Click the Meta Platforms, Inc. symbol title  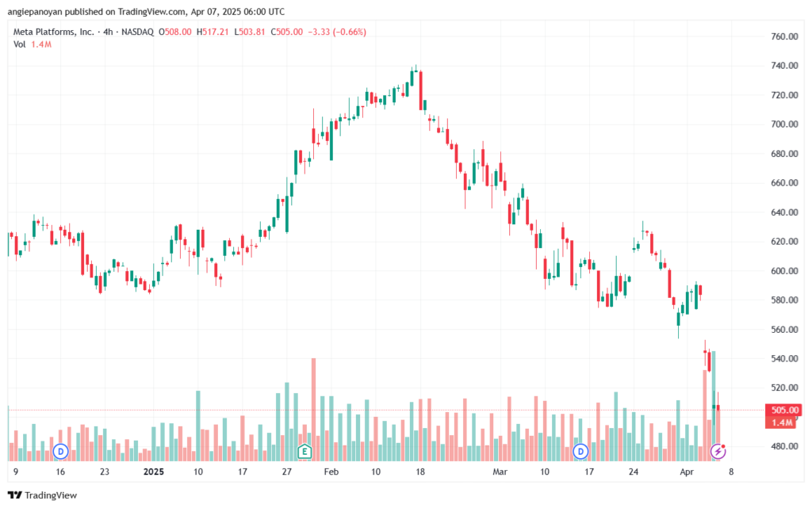53,32
